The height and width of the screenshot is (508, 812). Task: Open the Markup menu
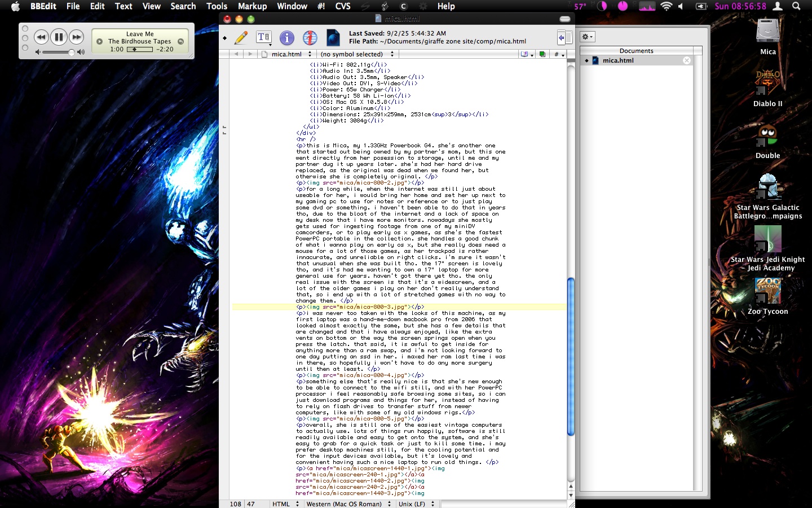[x=252, y=6]
